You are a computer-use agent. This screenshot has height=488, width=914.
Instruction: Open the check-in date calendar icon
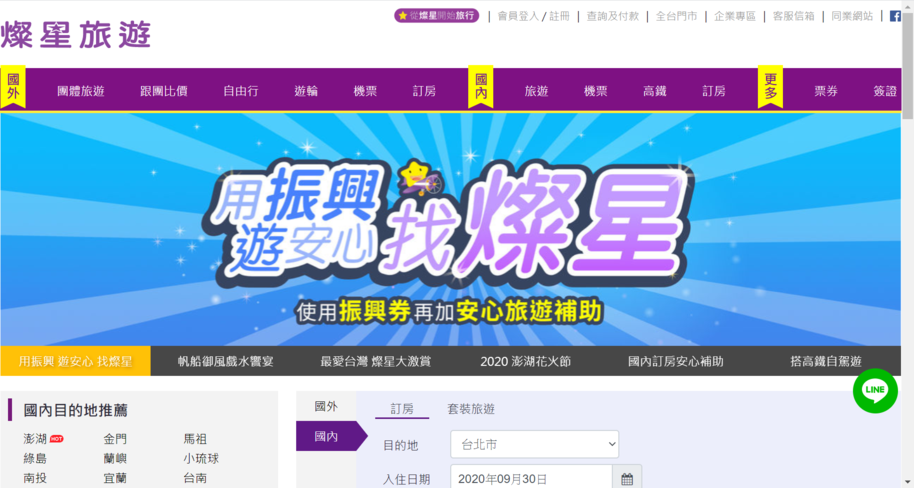click(x=627, y=479)
